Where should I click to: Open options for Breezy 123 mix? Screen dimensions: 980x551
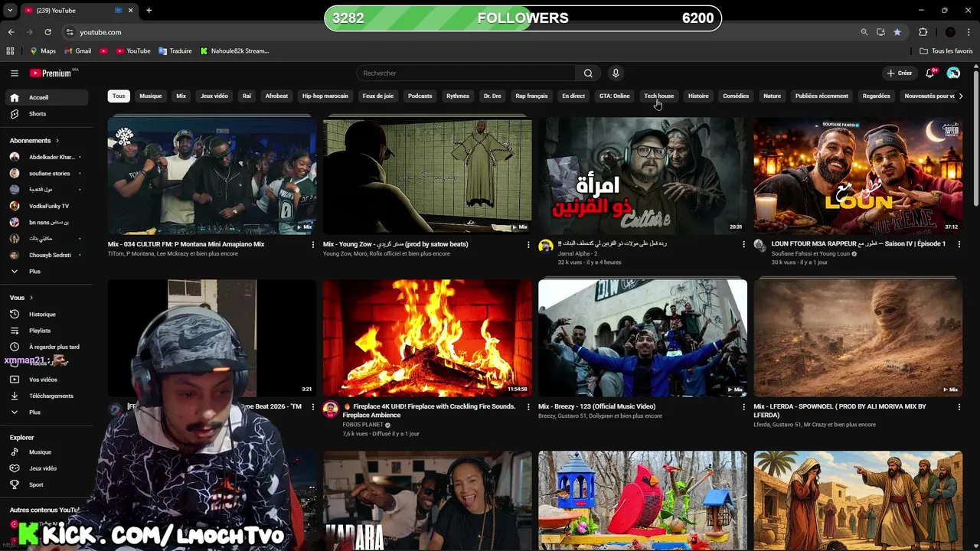click(743, 407)
